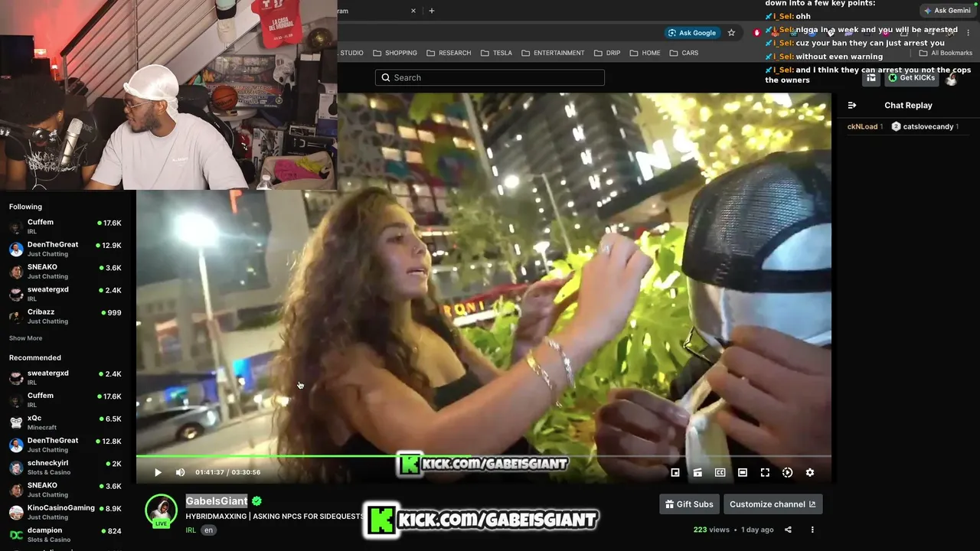Image resolution: width=980 pixels, height=551 pixels.
Task: Open the TESLA bookmarks folder
Action: (497, 53)
